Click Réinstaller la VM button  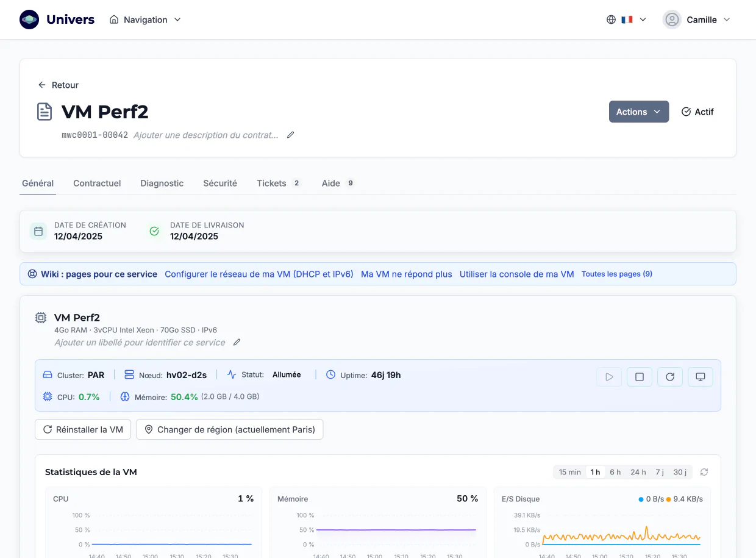click(83, 429)
